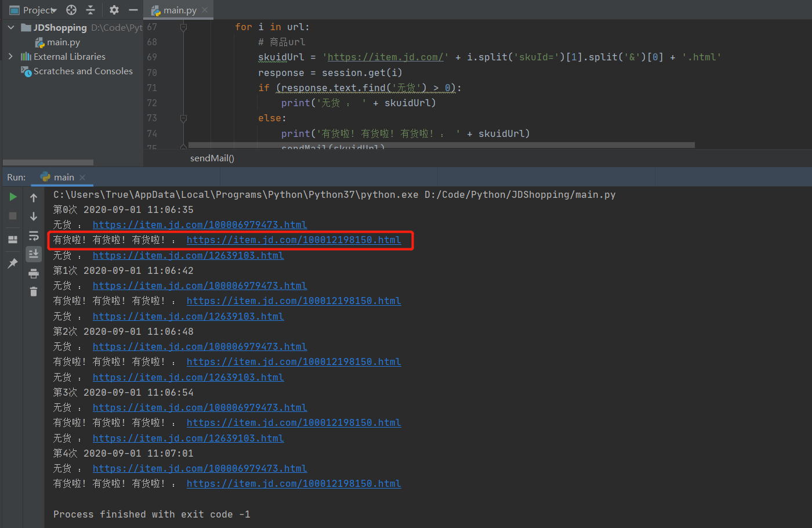Open the 12639103 link under 第1次 entry
812x528 pixels.
(188, 316)
